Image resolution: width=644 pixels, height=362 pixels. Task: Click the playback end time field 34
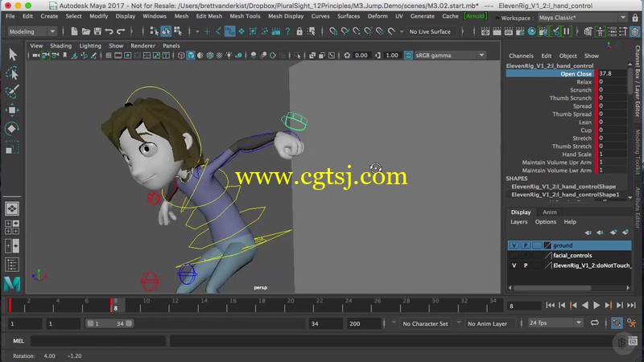point(326,323)
